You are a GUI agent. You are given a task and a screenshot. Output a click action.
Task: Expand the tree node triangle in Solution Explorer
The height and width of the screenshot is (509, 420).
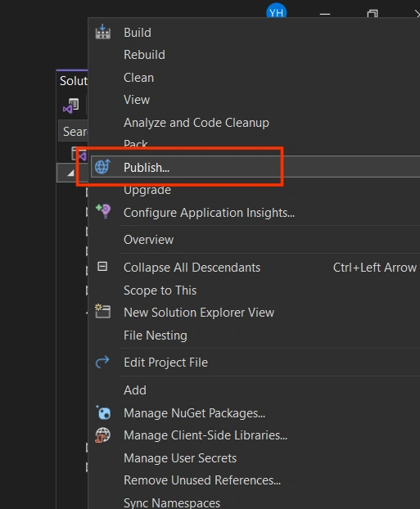70,173
